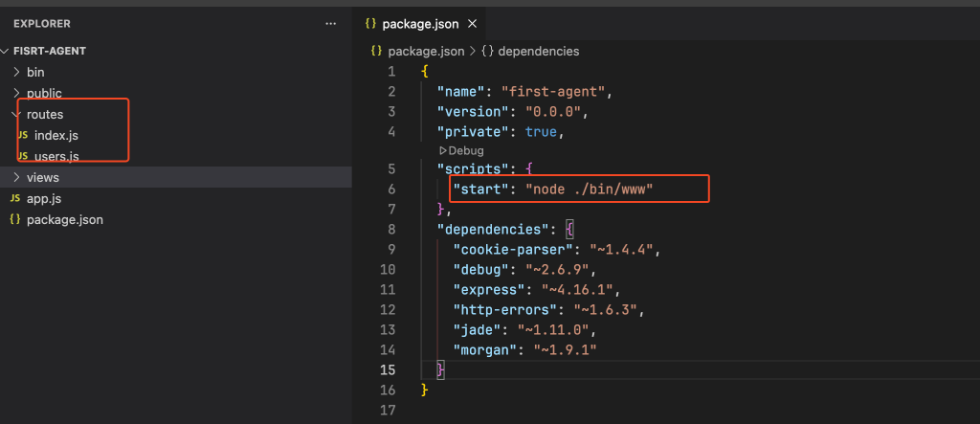
Task: Click the EXPLORER panel title
Action: pos(41,23)
